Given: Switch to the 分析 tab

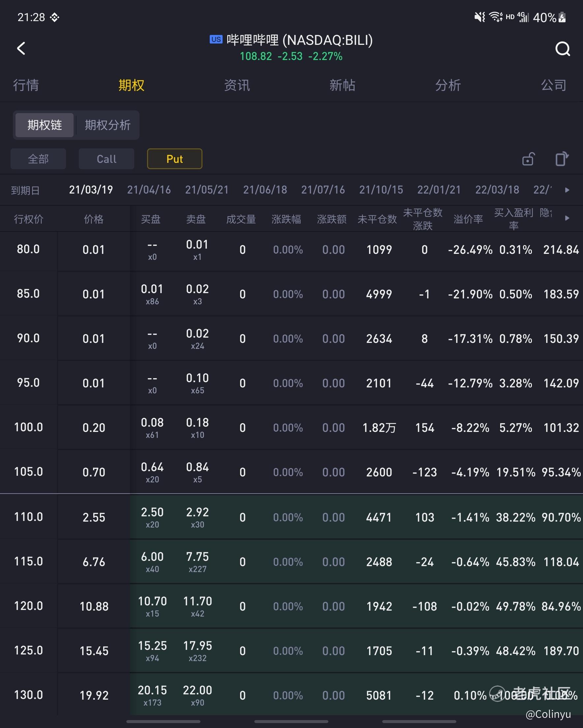Looking at the screenshot, I should [x=448, y=85].
